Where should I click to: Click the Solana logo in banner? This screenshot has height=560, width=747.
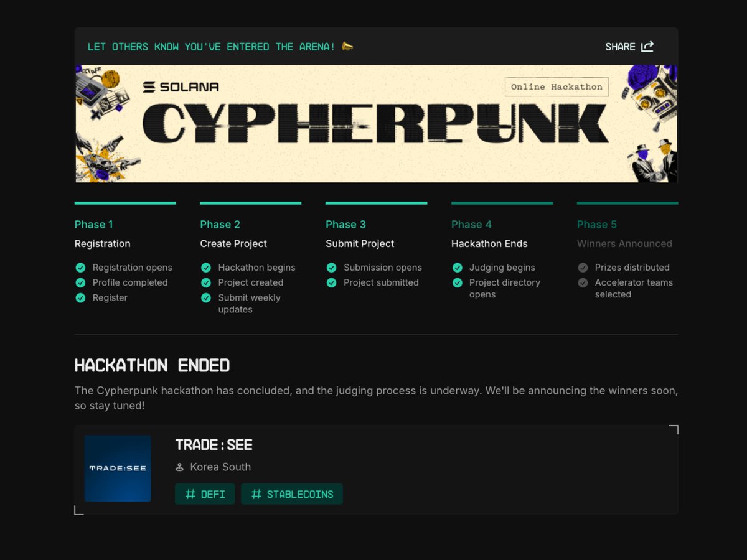(181, 87)
